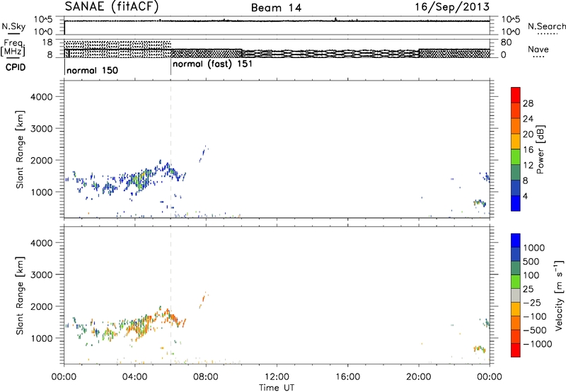Click the "04:00" time axis label
566x392 pixels.
coord(134,377)
